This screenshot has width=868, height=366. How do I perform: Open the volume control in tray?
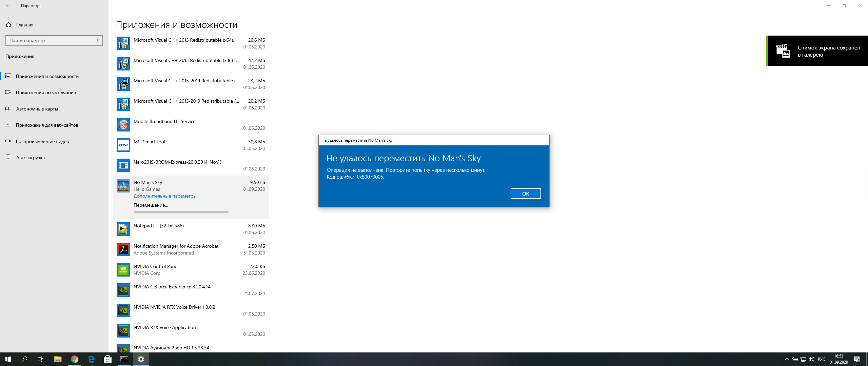(811, 359)
